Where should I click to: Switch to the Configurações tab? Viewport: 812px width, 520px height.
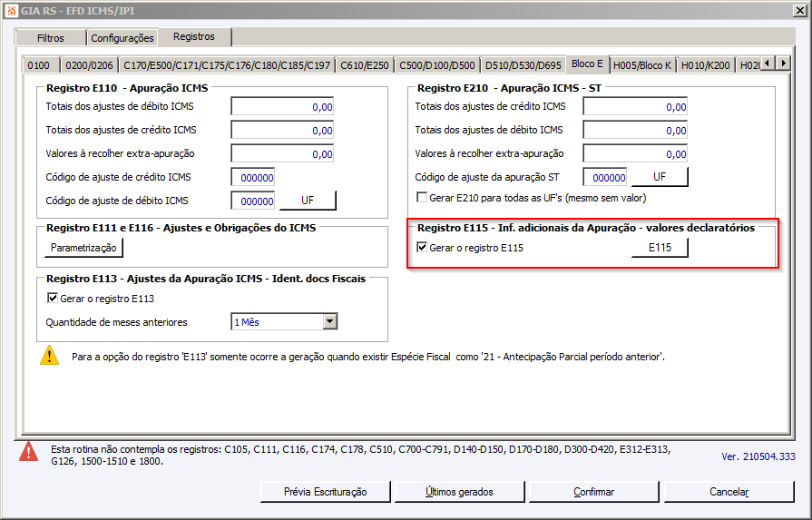tap(122, 38)
